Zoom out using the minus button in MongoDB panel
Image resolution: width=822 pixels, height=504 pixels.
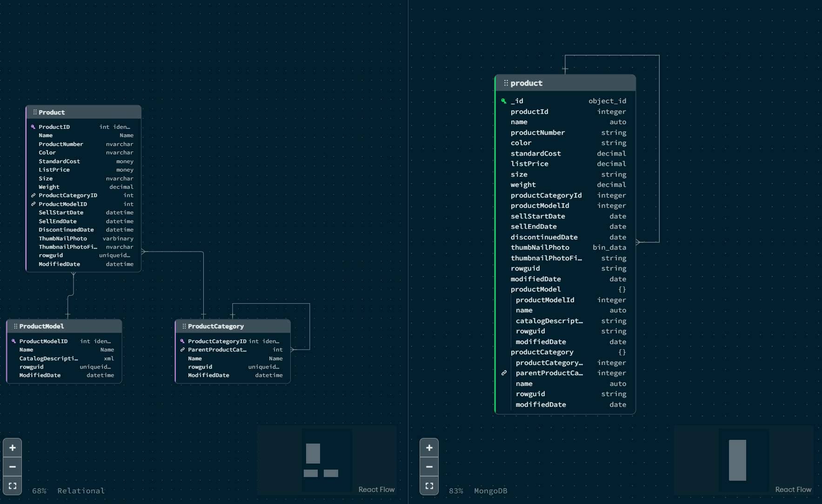click(429, 466)
